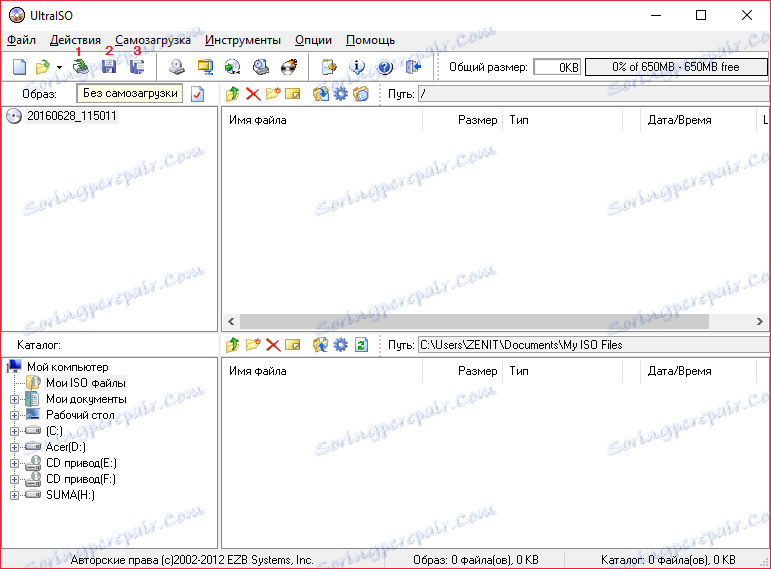This screenshot has width=771, height=569.
Task: Expand the Мои документы node
Action: 14,399
